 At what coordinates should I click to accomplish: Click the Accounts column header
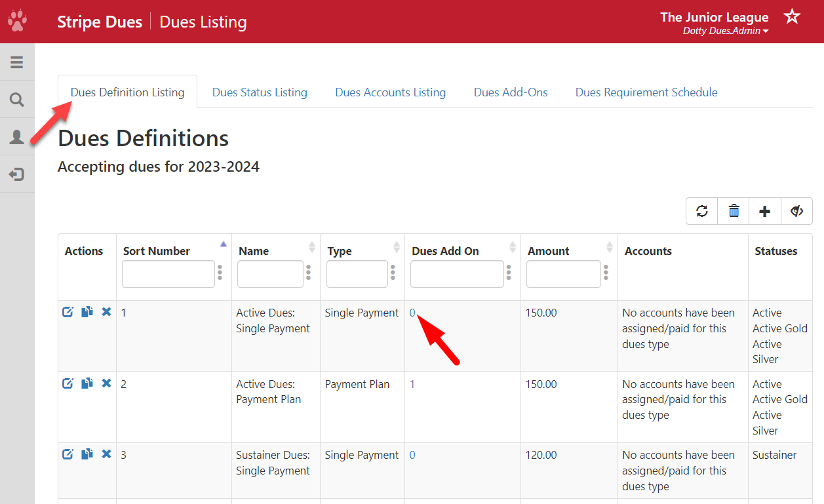(648, 251)
